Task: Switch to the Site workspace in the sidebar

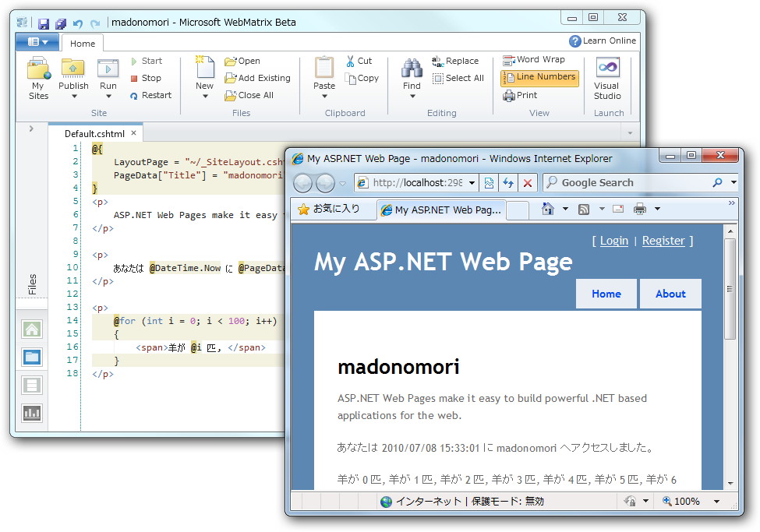Action: 31,329
